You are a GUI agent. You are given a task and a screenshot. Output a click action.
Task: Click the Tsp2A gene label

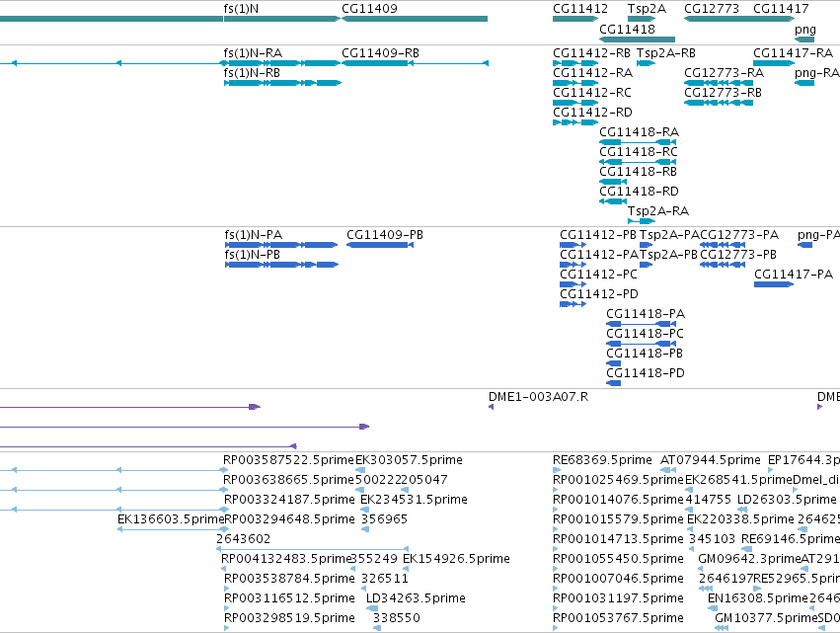coord(648,9)
